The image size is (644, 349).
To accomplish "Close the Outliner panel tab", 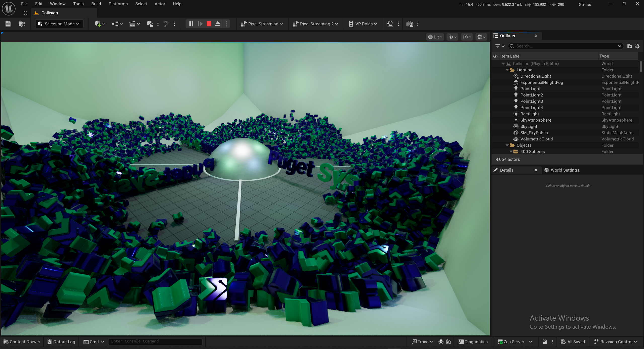I will pyautogui.click(x=536, y=36).
